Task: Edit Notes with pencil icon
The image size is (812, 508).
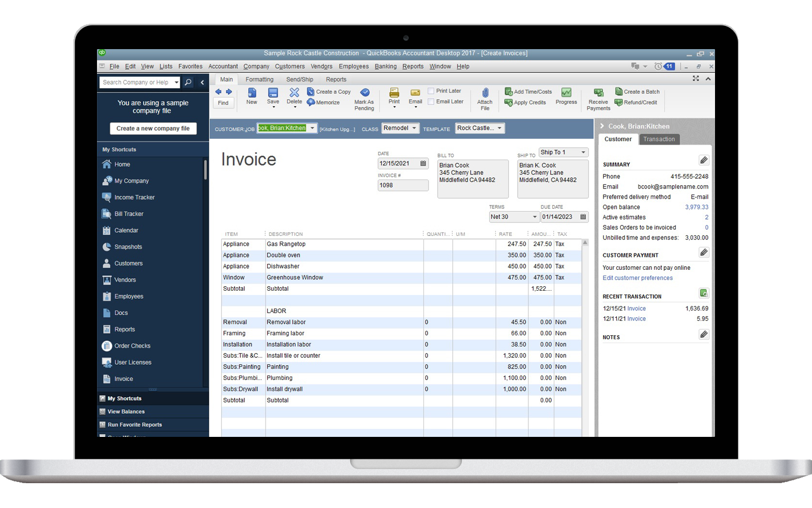Action: click(x=704, y=335)
